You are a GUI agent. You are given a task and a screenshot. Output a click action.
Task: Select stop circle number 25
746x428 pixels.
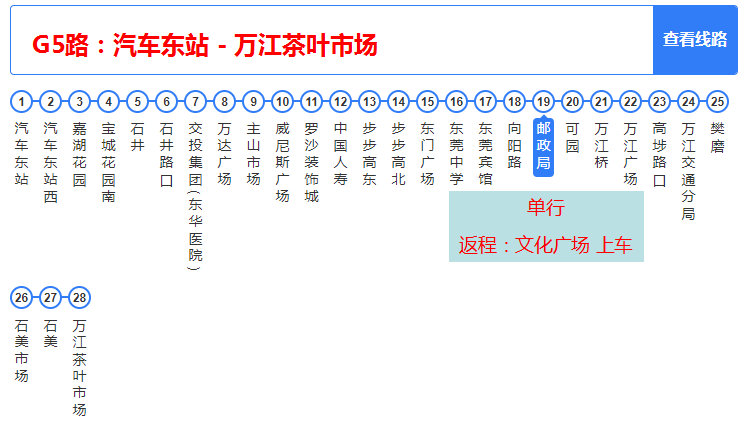pos(718,102)
